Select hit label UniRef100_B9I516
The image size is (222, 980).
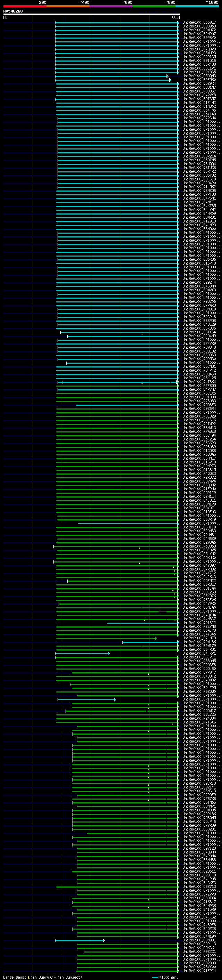click(199, 60)
